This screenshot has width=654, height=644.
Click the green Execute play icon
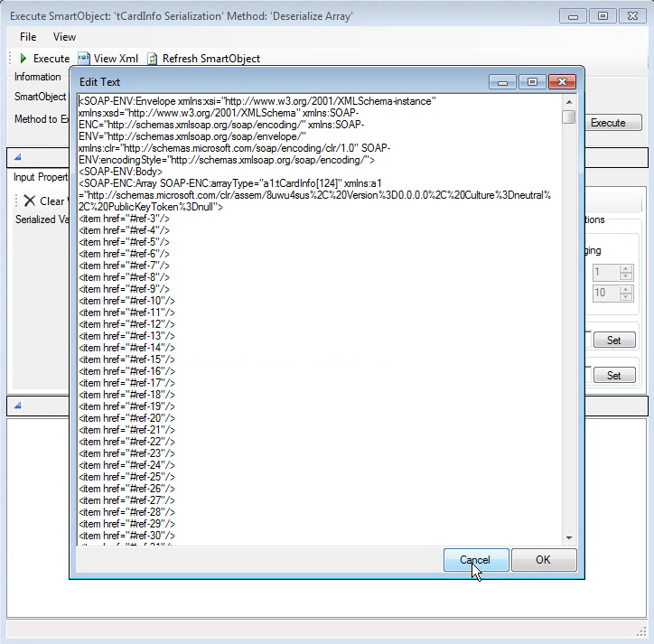coord(23,59)
